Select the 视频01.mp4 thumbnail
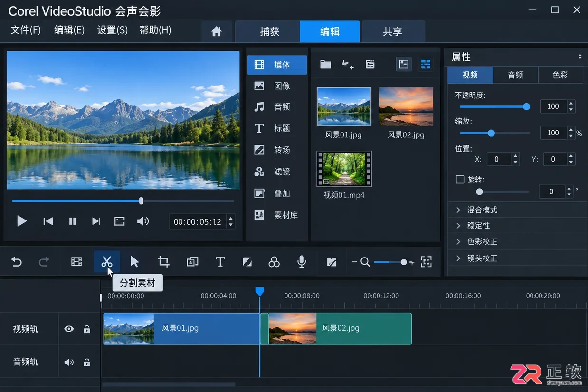The width and height of the screenshot is (588, 392). (x=344, y=169)
